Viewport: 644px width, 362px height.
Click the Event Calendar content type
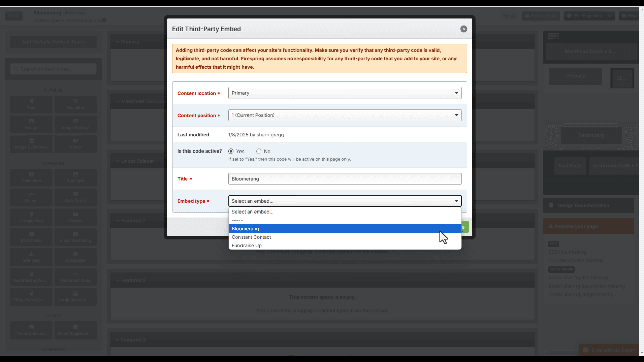(31, 330)
